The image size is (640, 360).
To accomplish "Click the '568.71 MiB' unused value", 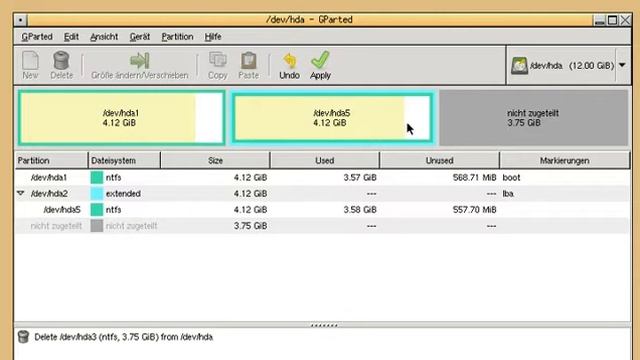I will click(x=474, y=178).
